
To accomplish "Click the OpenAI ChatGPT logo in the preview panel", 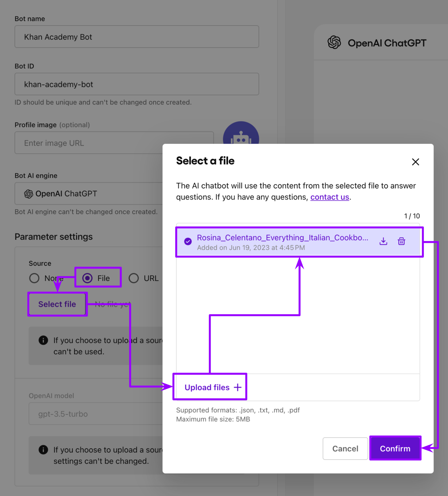I will pos(334,43).
